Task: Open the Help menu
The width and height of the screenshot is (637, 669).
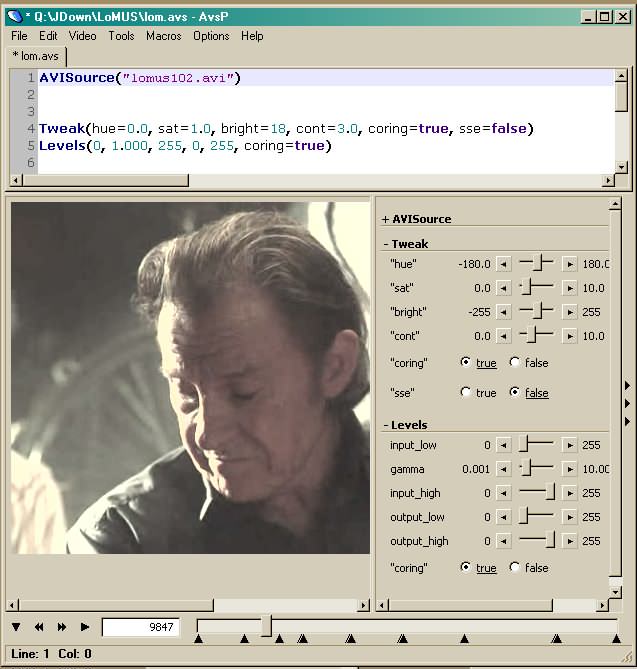Action: 252,36
